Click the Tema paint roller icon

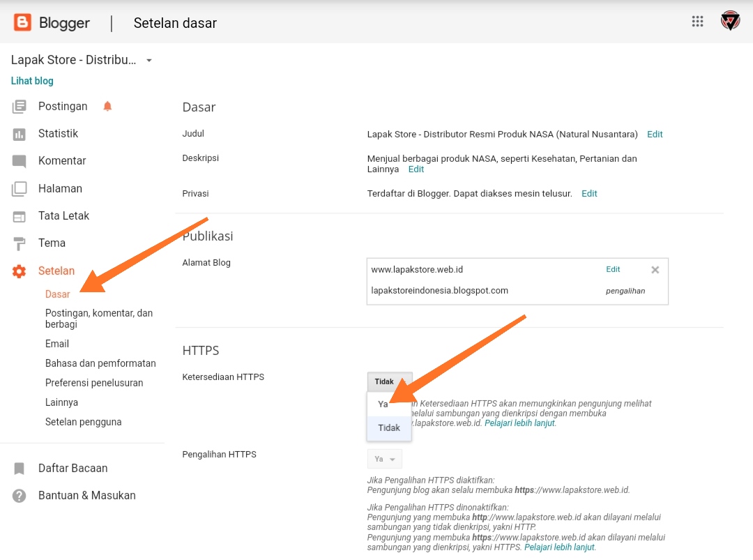pyautogui.click(x=20, y=244)
